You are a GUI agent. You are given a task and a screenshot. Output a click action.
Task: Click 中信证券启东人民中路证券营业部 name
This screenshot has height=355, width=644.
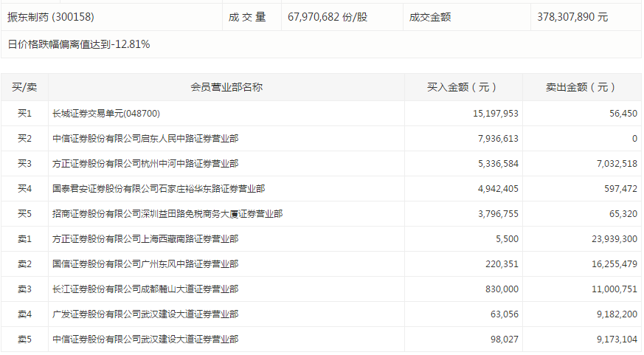coord(145,139)
